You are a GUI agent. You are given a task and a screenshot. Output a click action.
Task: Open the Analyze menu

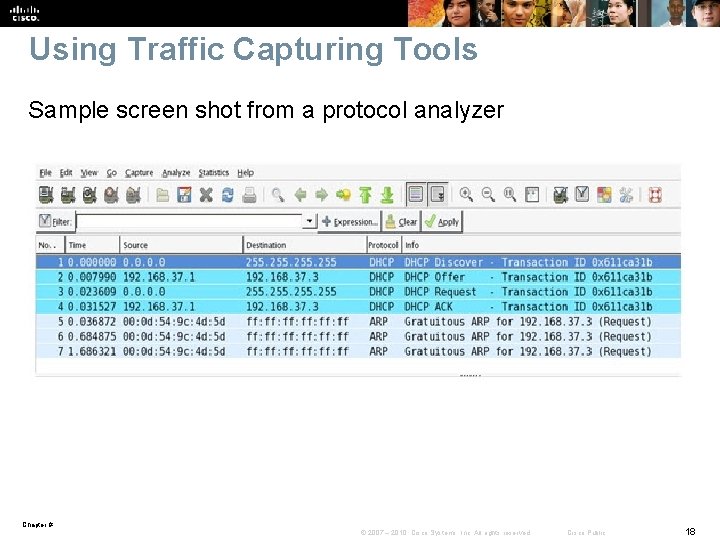[176, 173]
